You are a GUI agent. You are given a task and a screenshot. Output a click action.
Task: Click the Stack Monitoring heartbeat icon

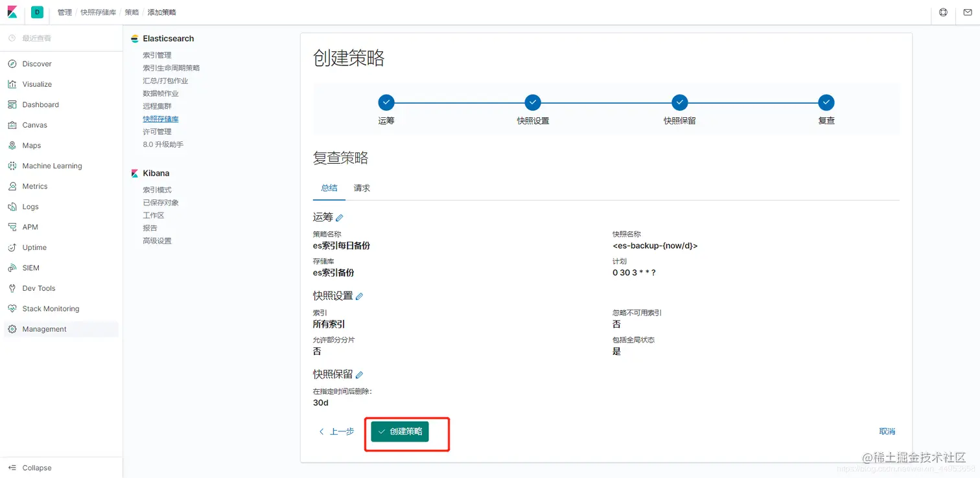[x=12, y=309]
